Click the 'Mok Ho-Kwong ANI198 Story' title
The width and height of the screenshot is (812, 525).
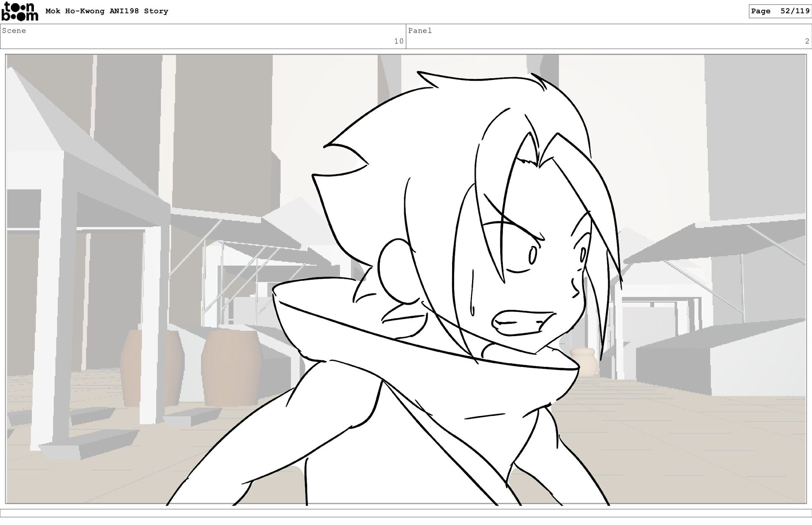[107, 11]
